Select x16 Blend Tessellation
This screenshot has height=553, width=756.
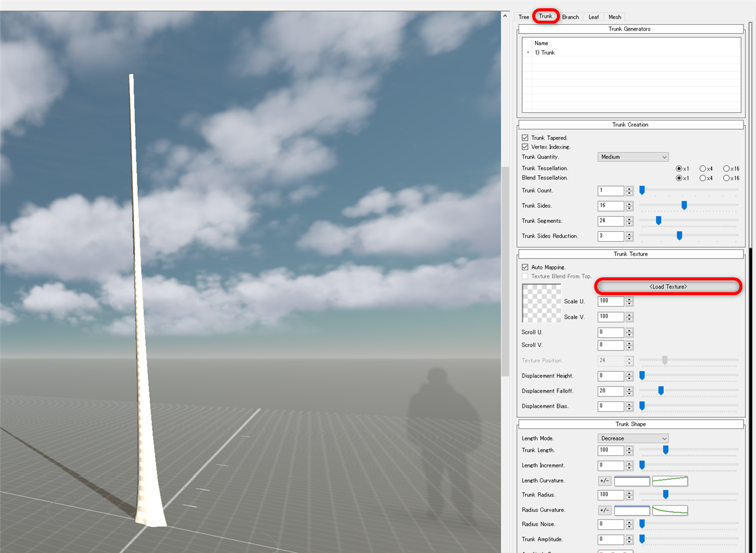click(726, 178)
